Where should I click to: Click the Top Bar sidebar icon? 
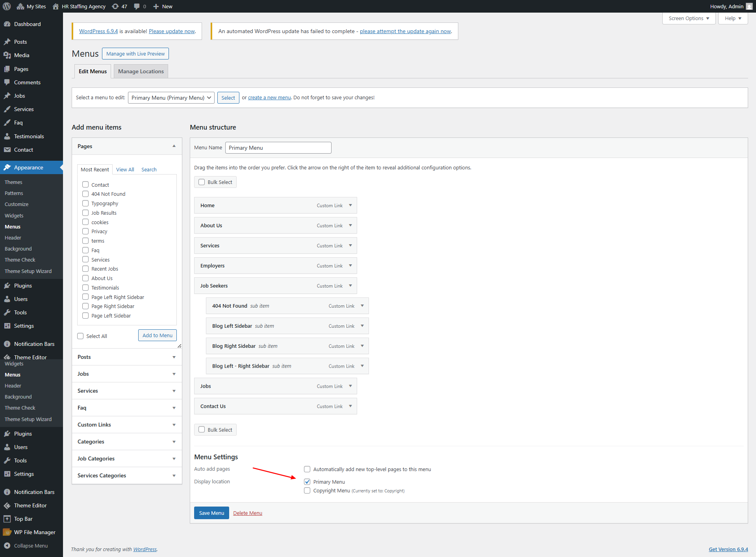[7, 519]
